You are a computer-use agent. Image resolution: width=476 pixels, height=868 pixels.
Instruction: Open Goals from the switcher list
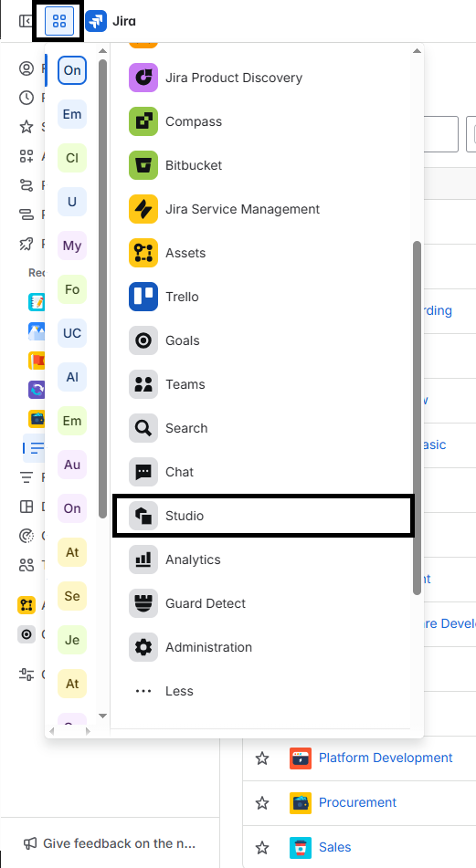(x=262, y=340)
